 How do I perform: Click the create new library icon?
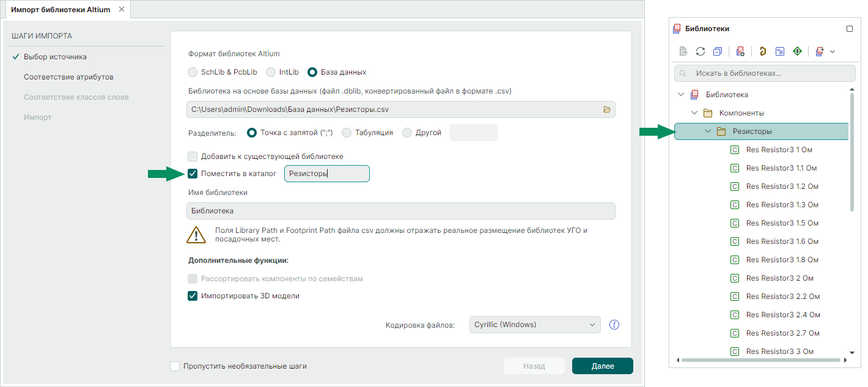tap(740, 52)
